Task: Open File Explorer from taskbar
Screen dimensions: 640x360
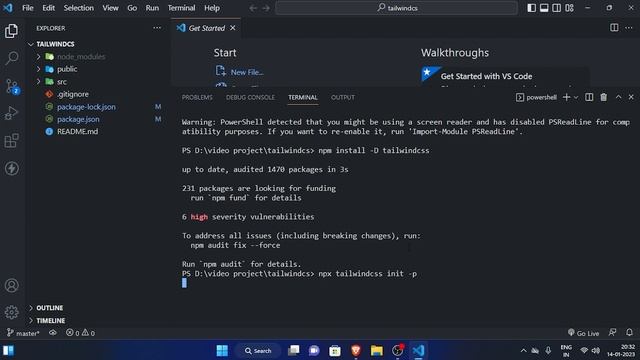Action: pyautogui.click(x=376, y=351)
